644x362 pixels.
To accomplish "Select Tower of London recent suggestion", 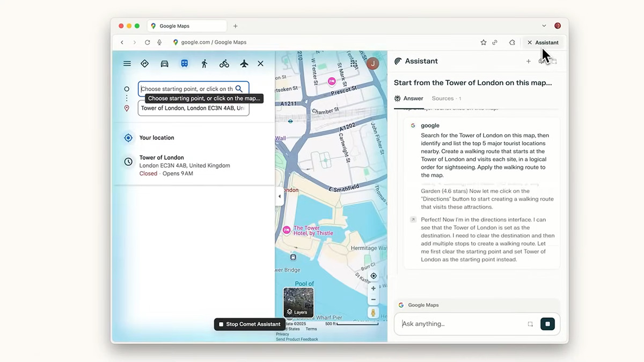I will pyautogui.click(x=194, y=165).
